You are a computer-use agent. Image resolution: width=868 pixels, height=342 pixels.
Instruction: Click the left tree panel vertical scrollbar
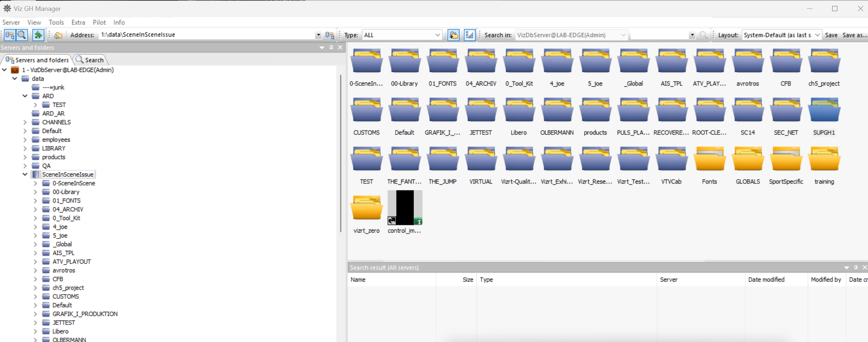341,152
